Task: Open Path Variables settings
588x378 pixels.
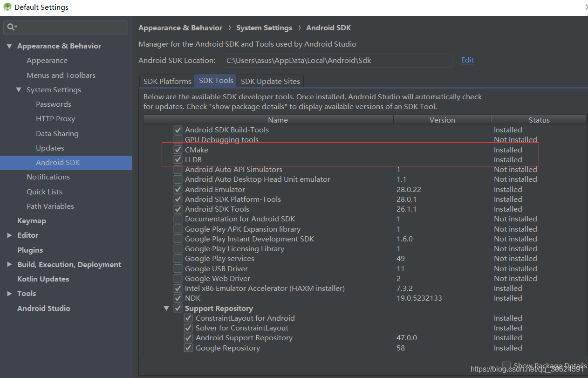Action: pyautogui.click(x=50, y=206)
